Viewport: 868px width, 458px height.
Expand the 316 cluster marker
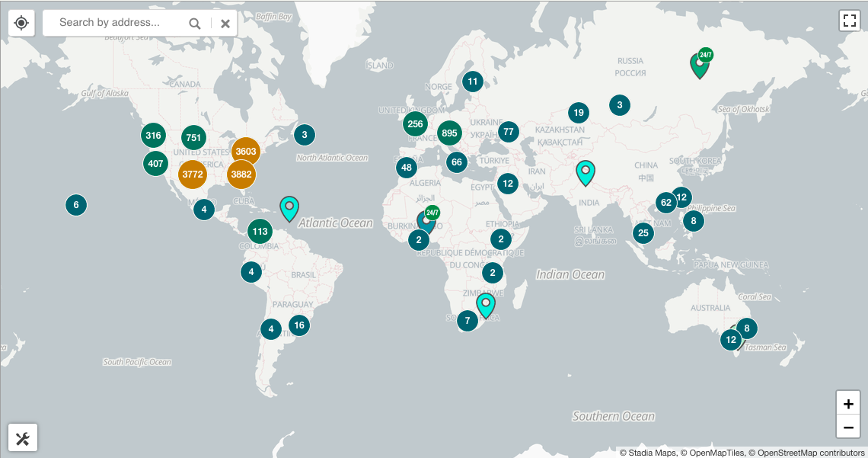tap(153, 135)
